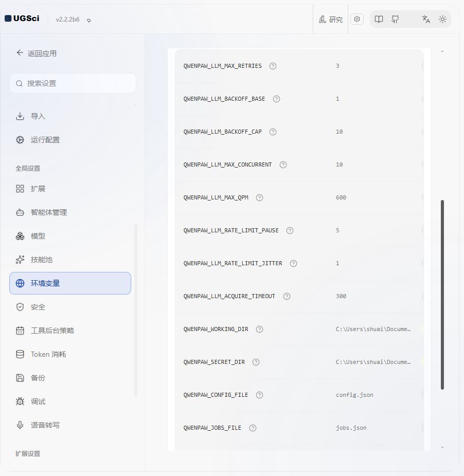The height and width of the screenshot is (476, 464).
Task: Click the sidebar scrollbar track
Action: [136, 309]
